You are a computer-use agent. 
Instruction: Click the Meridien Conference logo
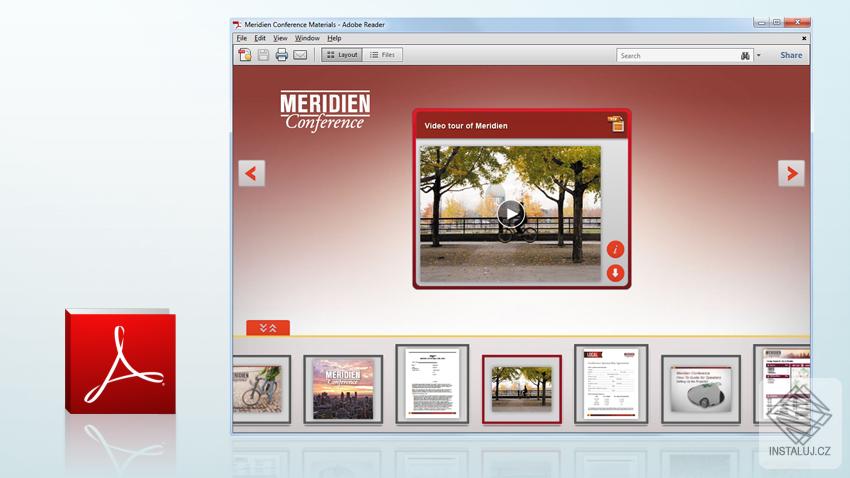(325, 111)
